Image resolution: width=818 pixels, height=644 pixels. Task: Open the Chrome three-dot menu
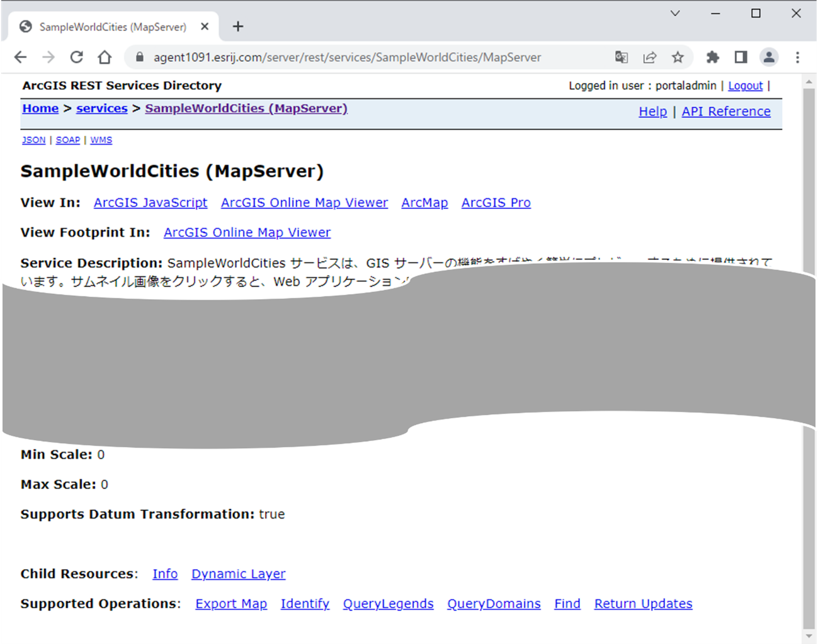click(797, 57)
